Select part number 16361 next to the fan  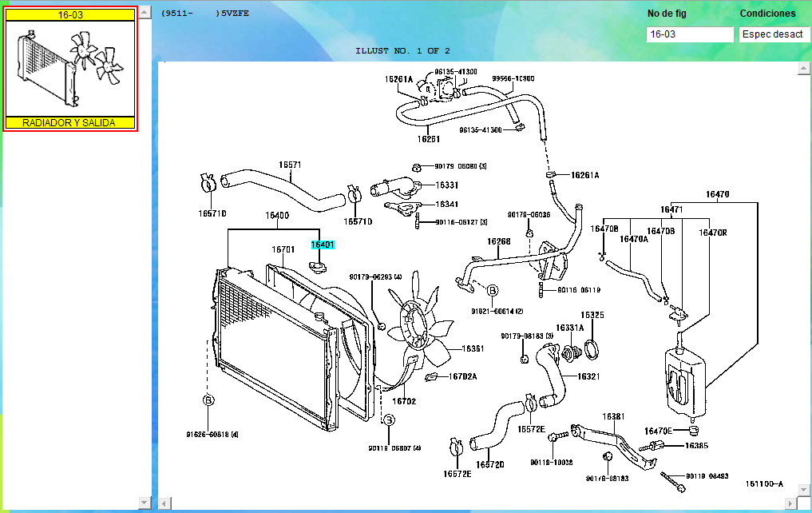pyautogui.click(x=473, y=348)
